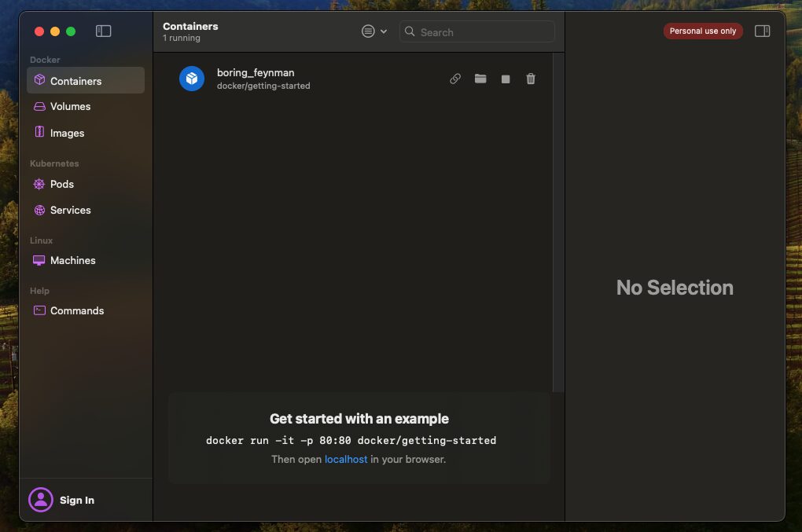
Task: Toggle the right details panel
Action: click(x=762, y=31)
